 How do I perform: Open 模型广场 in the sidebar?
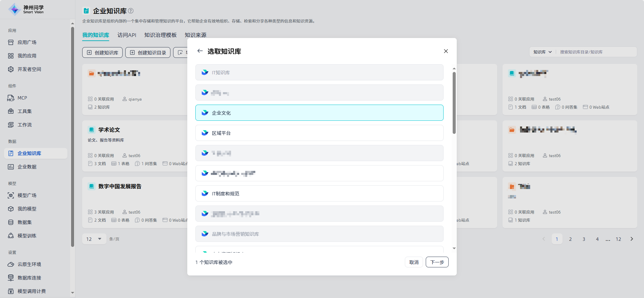coord(27,195)
